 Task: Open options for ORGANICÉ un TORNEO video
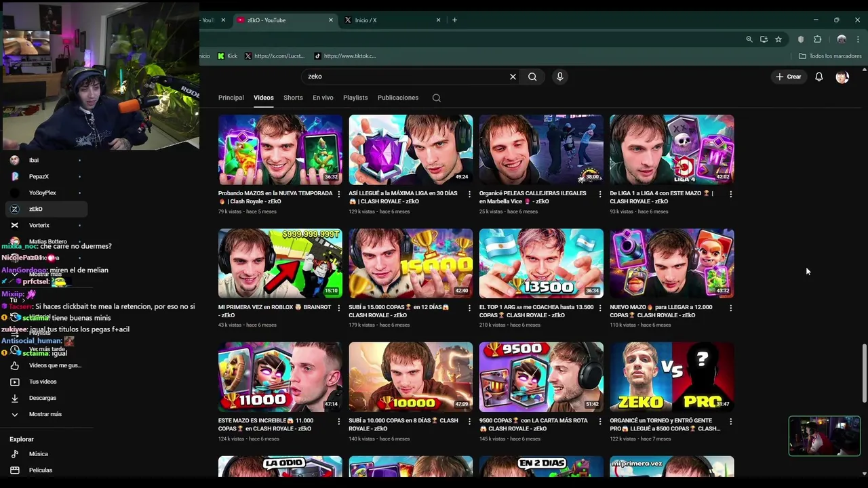tap(730, 422)
